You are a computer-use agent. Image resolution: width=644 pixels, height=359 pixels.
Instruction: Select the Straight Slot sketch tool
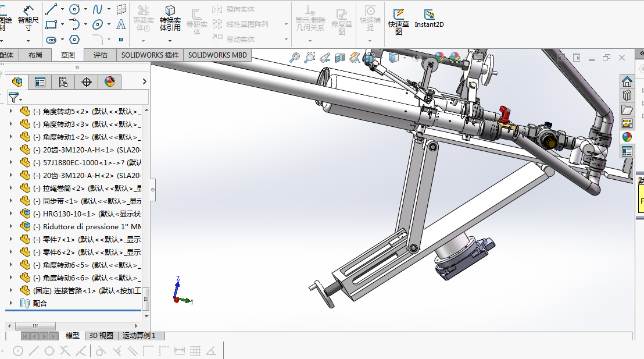(x=51, y=40)
